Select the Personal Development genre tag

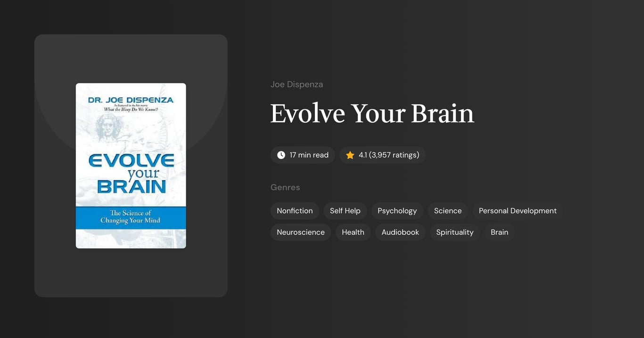[517, 211]
